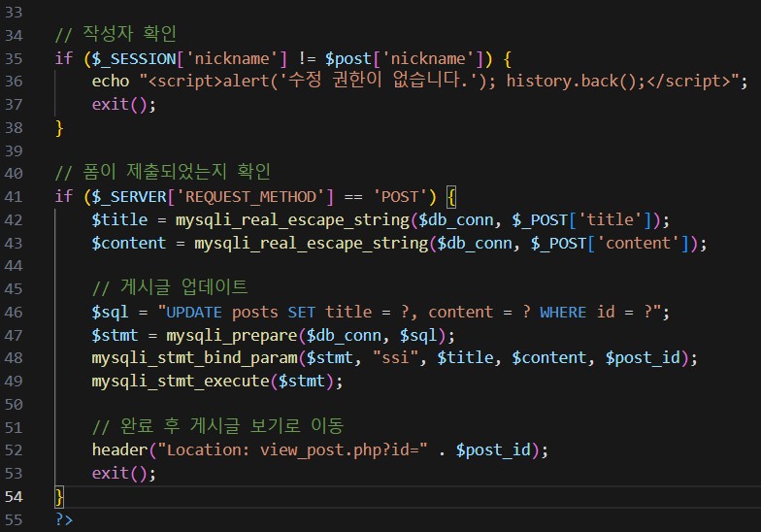Click the $_SERVER variable on line 41
The width and height of the screenshot is (761, 532).
(129, 196)
